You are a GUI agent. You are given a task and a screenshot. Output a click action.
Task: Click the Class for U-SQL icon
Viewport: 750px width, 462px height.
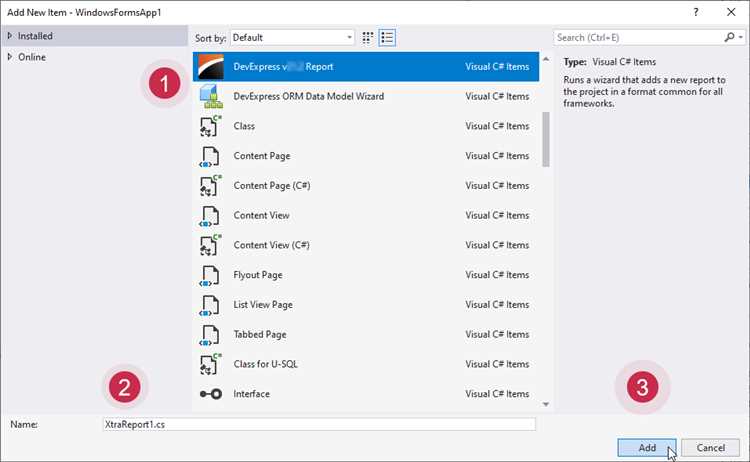210,364
